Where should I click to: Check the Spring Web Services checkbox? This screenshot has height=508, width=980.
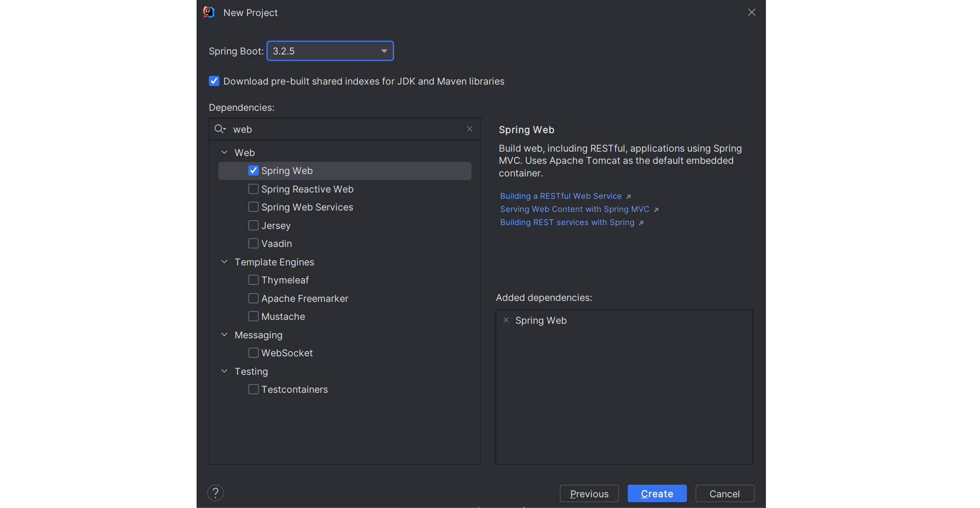[x=253, y=207]
